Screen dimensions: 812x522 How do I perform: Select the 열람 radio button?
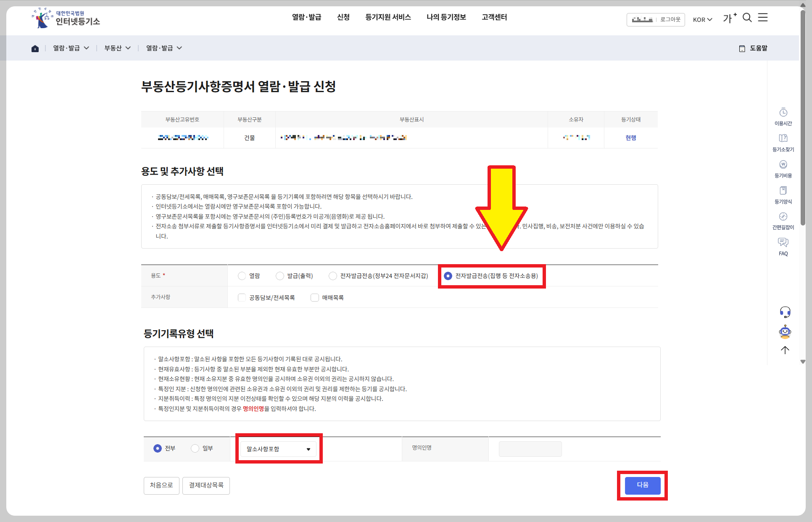click(242, 276)
